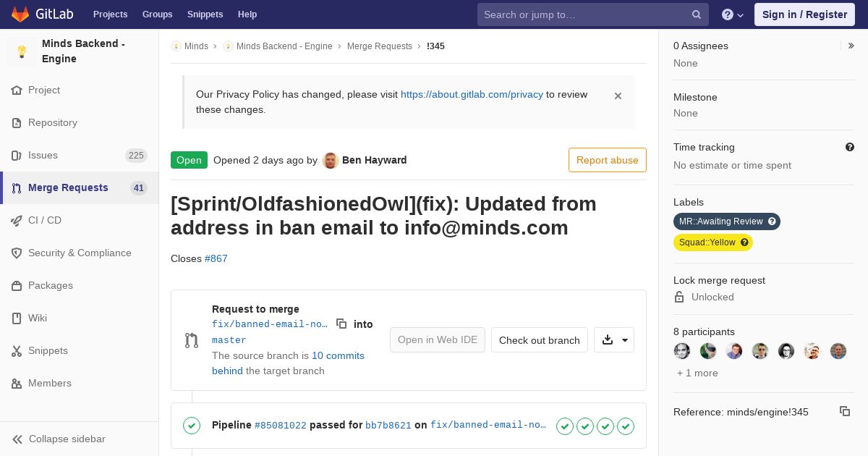Open Issues in the sidebar
This screenshot has height=456, width=868.
pos(80,155)
